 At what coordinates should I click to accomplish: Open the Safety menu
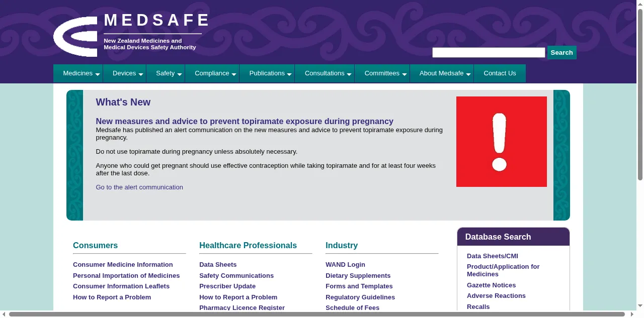pyautogui.click(x=166, y=73)
